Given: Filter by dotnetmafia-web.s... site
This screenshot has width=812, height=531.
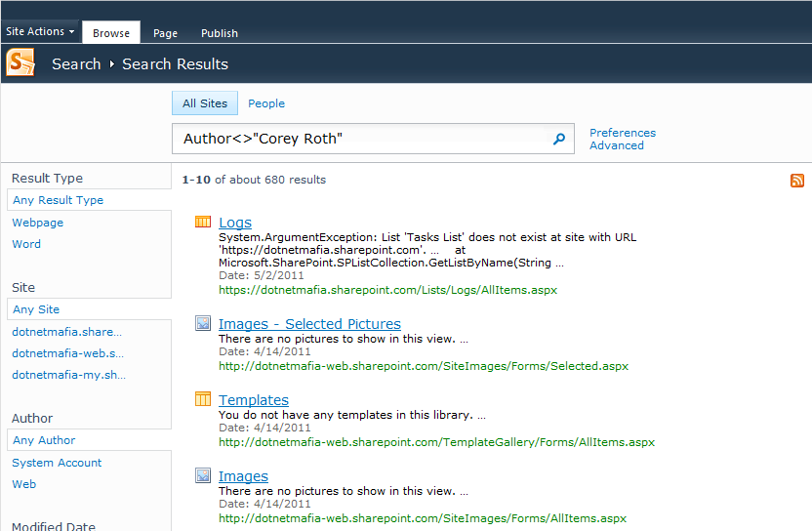Looking at the screenshot, I should click(68, 353).
